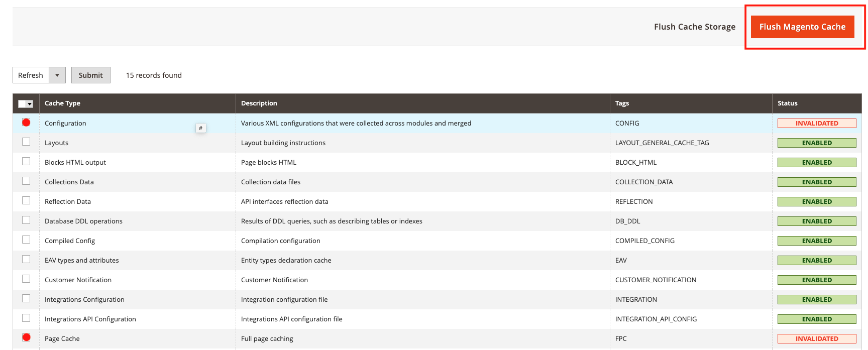Click the ENABLED status for Layouts
Image resolution: width=868 pixels, height=350 pixels.
tap(817, 143)
